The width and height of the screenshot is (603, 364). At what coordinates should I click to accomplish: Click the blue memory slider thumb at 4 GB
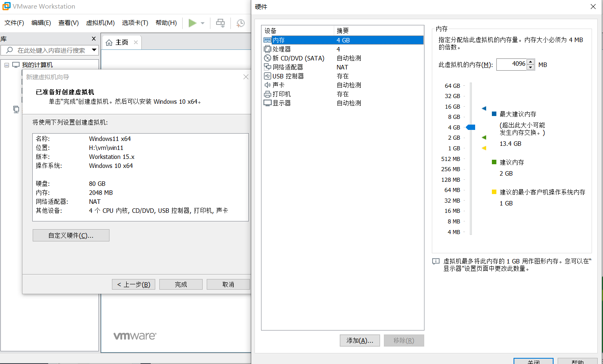tap(471, 127)
